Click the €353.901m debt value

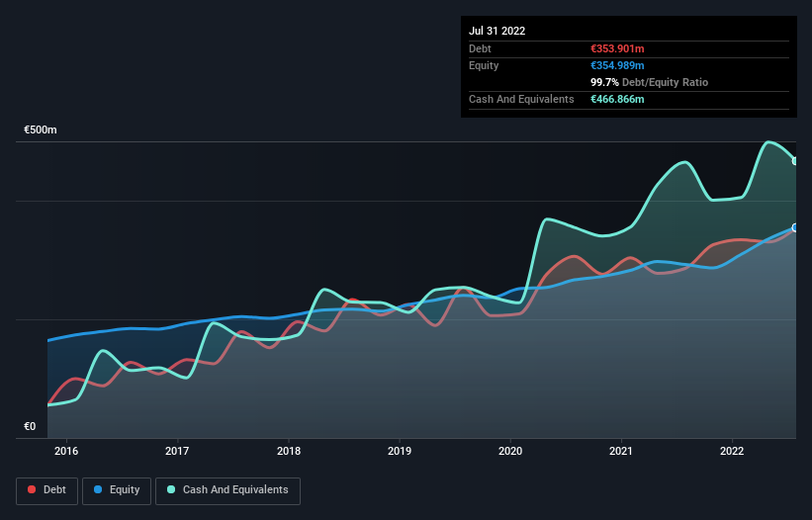tap(617, 48)
